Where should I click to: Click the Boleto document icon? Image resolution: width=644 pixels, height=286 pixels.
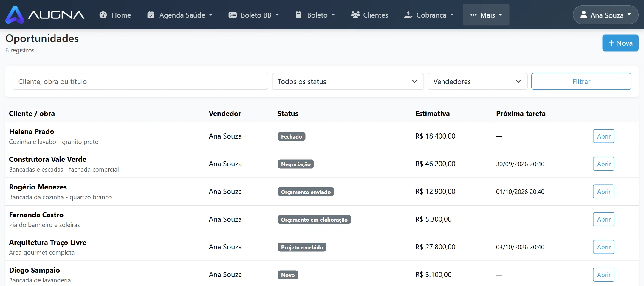coord(298,15)
